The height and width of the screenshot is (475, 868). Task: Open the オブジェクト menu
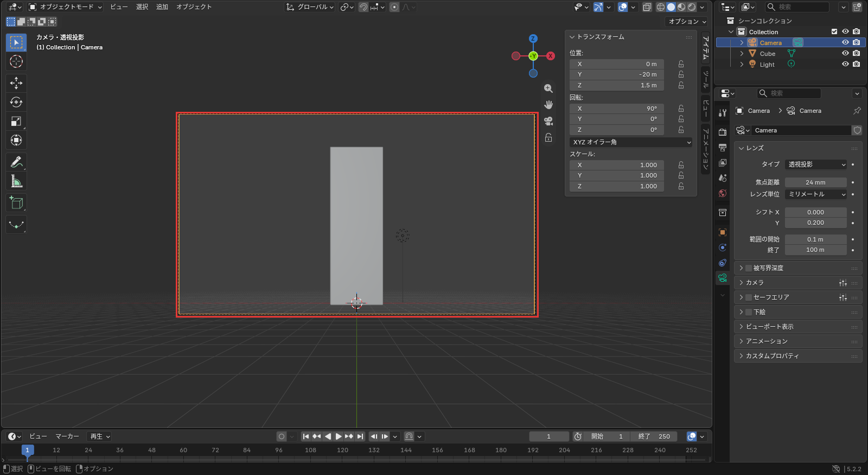[194, 7]
